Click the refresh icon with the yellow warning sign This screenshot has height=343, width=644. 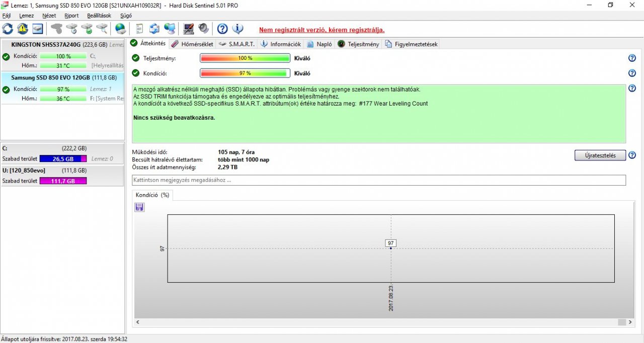[23, 29]
